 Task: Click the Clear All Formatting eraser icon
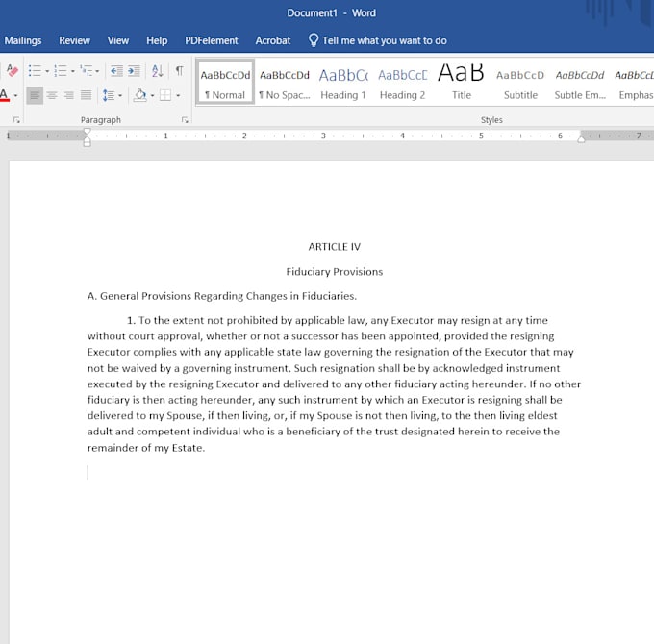13,71
